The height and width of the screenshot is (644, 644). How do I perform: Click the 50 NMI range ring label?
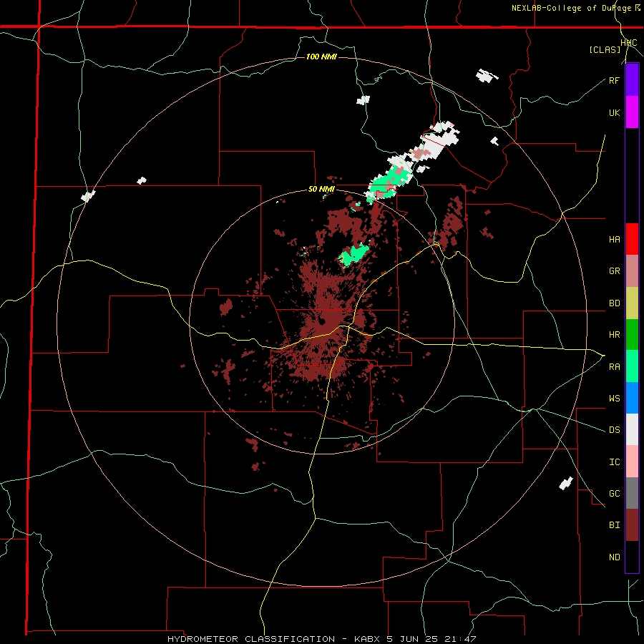pos(321,190)
